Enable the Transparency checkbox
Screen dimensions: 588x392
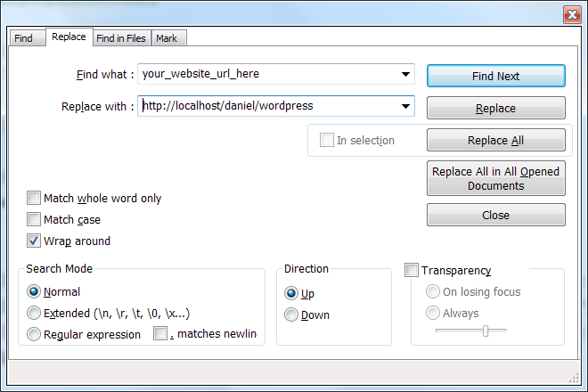(x=412, y=270)
